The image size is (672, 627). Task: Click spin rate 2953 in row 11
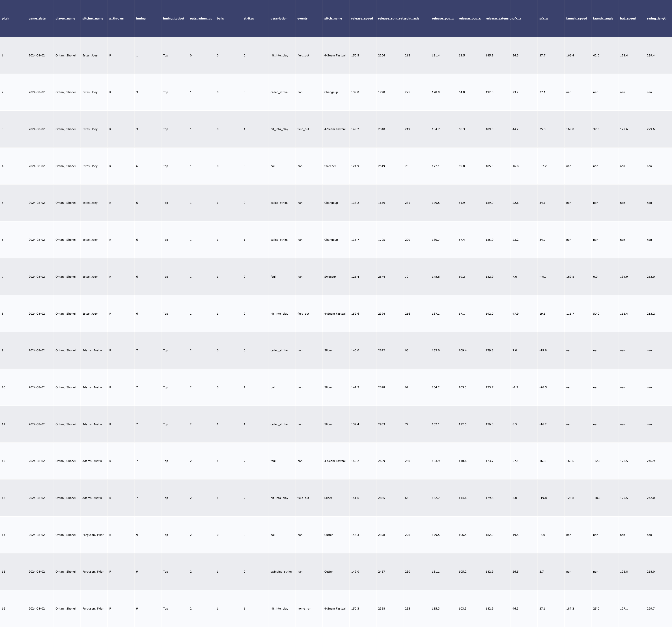381,424
